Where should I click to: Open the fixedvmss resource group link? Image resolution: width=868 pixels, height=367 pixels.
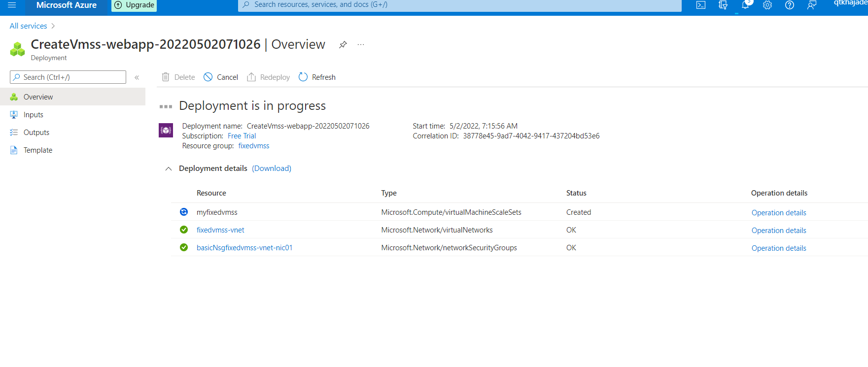pyautogui.click(x=254, y=146)
